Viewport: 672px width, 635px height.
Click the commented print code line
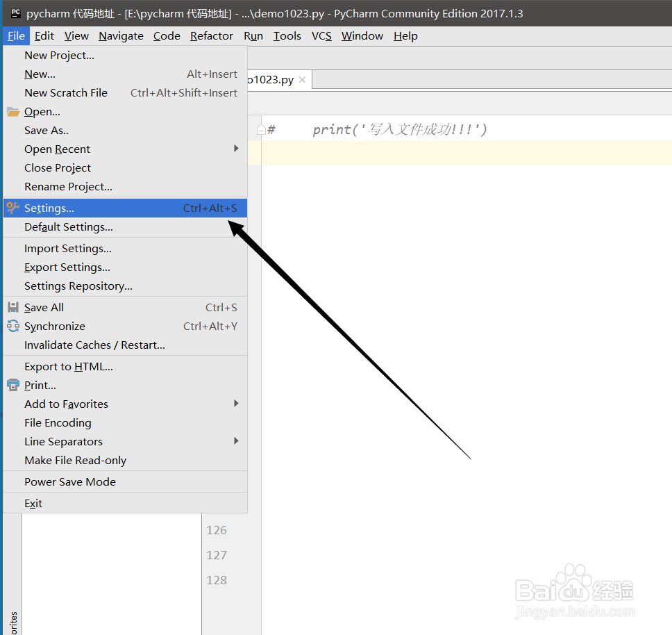click(x=378, y=129)
